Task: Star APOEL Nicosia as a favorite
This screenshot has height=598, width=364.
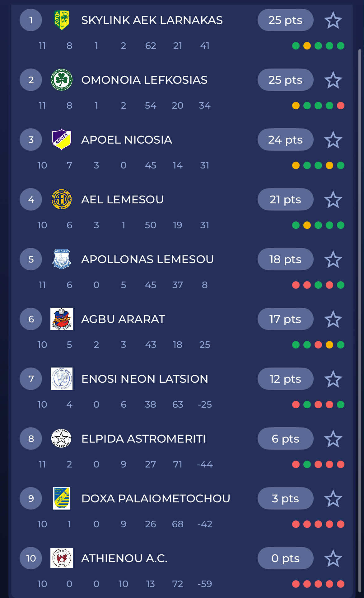Action: (333, 140)
